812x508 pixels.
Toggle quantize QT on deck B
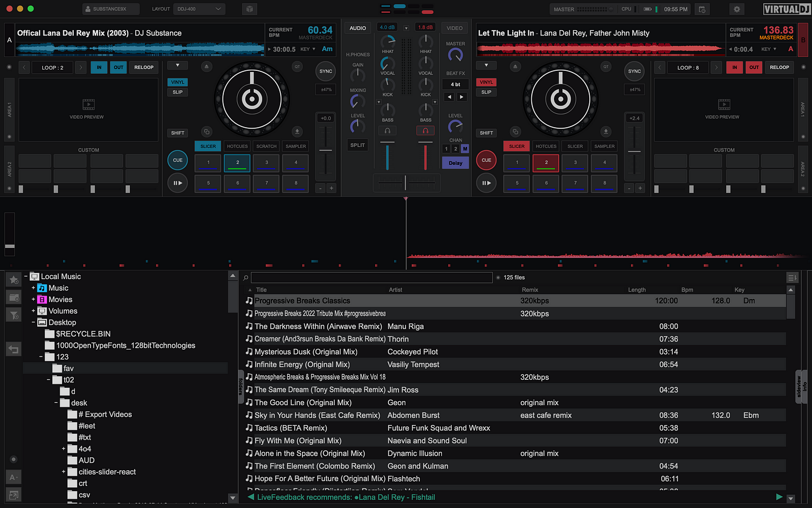(606, 67)
